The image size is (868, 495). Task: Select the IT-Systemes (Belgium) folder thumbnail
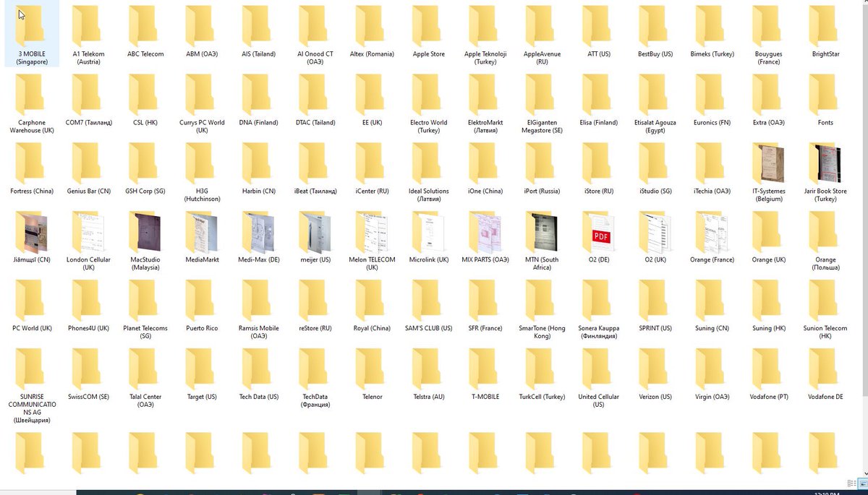click(768, 163)
